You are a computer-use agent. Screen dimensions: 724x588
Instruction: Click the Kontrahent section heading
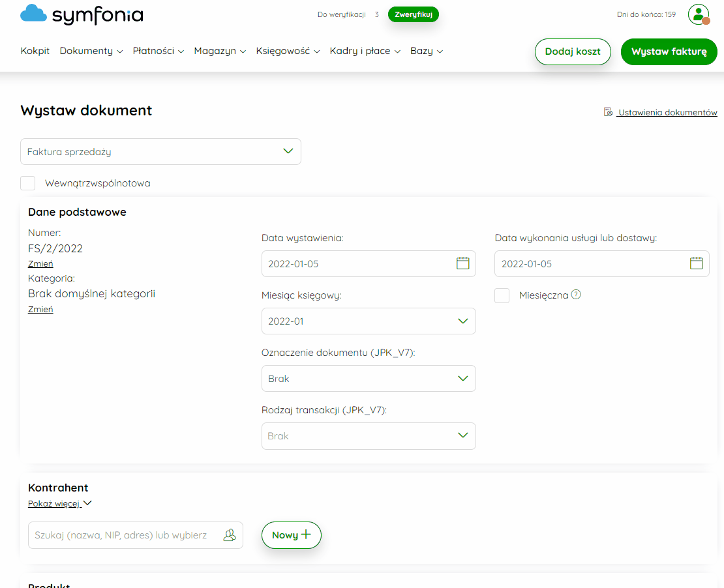[x=58, y=488]
